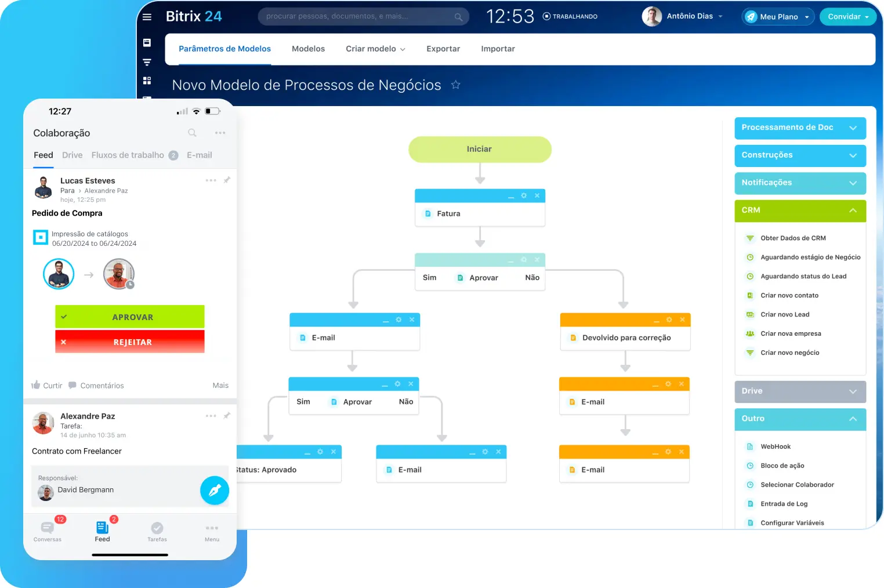This screenshot has width=884, height=588.
Task: Pin the Lucas Esteves post
Action: (227, 180)
